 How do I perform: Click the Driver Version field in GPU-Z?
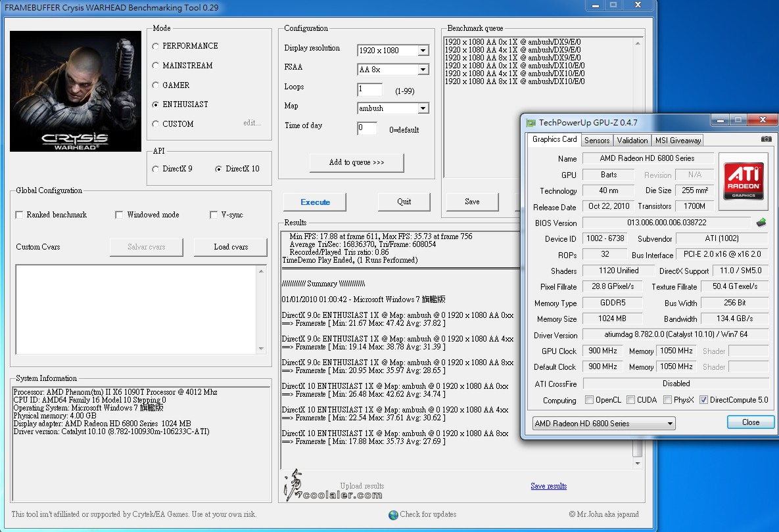(676, 334)
